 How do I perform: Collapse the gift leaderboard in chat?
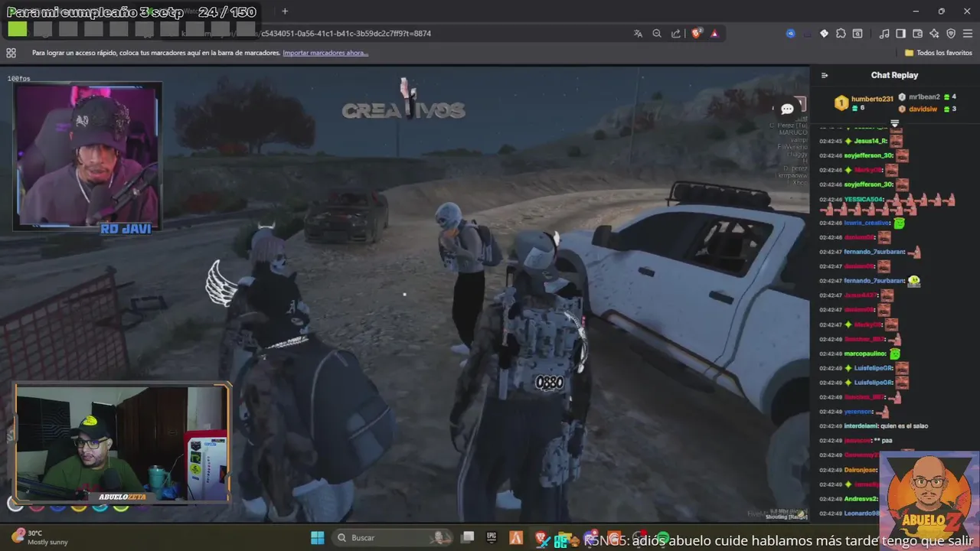(894, 122)
